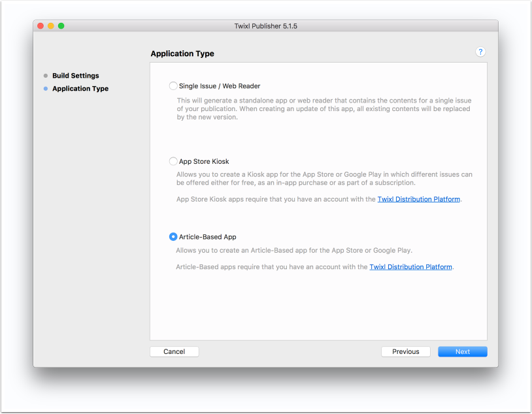Go to the Build Settings step
Screen dimensions: 532x414
(75, 76)
